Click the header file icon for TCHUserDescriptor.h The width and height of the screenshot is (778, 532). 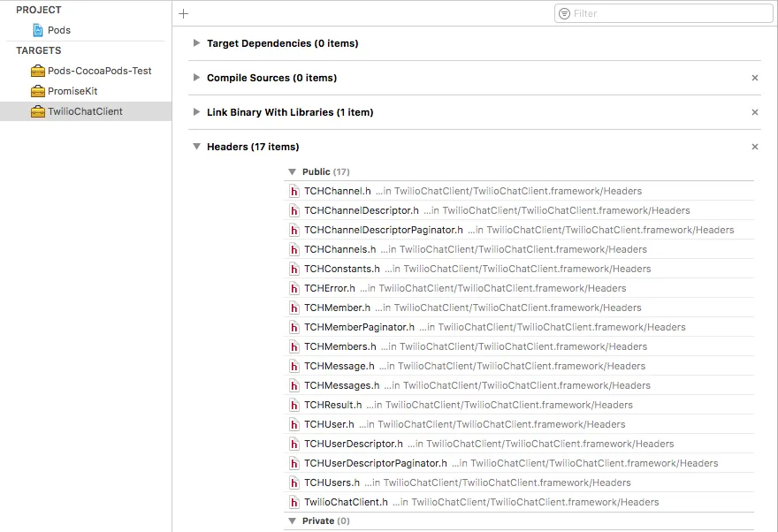pyautogui.click(x=294, y=444)
